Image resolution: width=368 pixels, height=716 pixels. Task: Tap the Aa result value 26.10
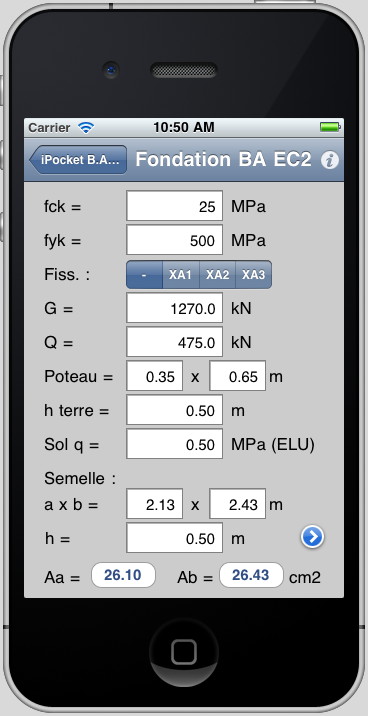pos(123,575)
